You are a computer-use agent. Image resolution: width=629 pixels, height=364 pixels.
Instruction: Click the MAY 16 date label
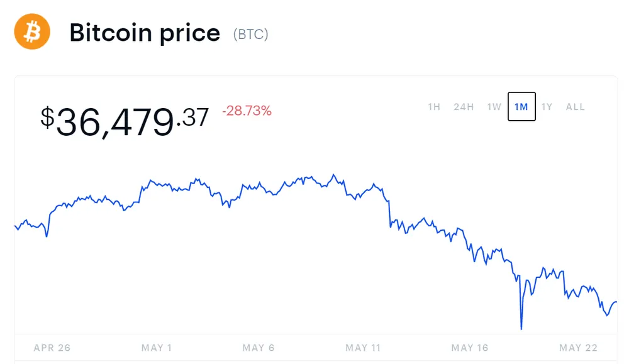[469, 347]
